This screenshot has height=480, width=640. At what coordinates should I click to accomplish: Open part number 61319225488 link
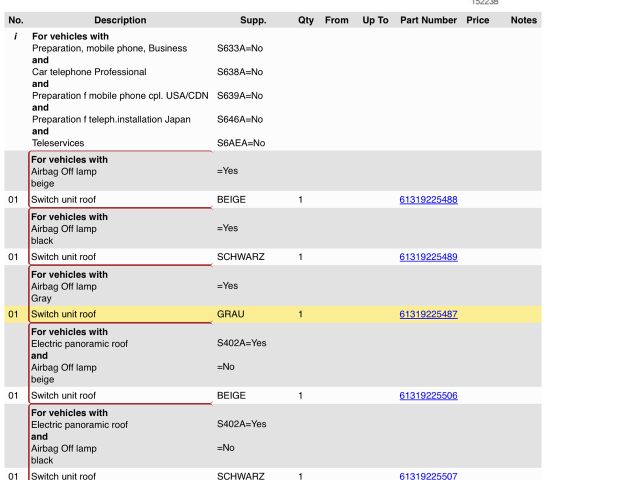[x=428, y=200]
